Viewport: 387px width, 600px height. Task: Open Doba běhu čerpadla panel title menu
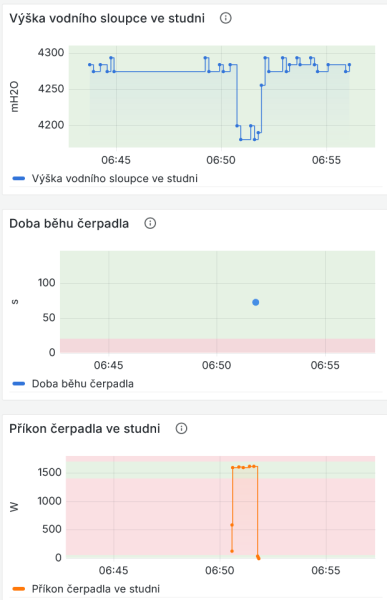[69, 223]
